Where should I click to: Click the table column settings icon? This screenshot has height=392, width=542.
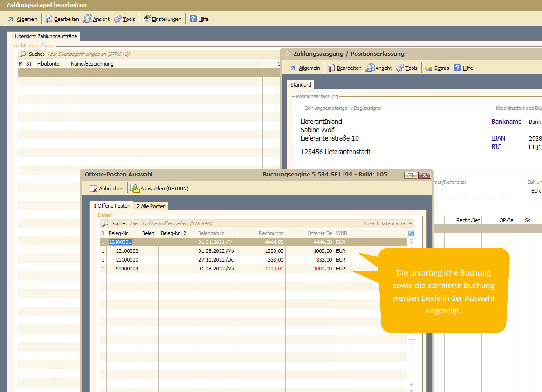(411, 233)
